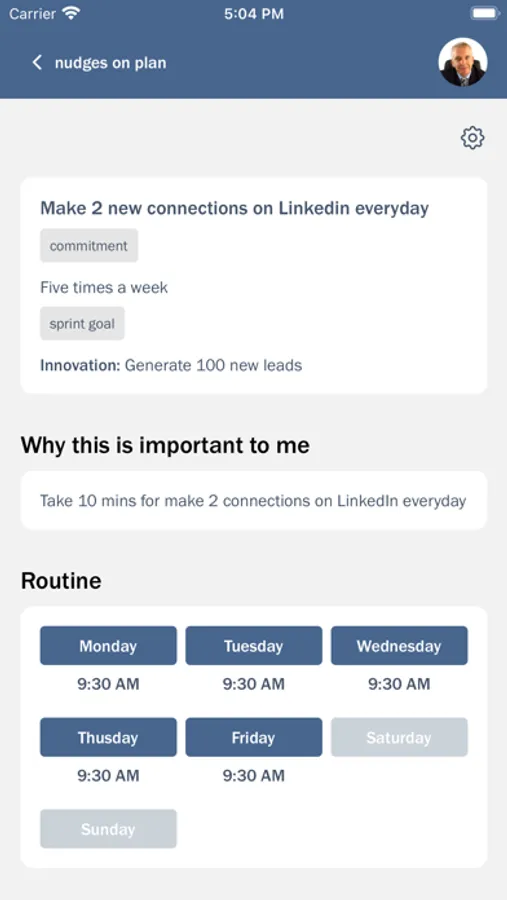Toggle Wednesday in the routine
This screenshot has width=507, height=900.
coord(399,646)
